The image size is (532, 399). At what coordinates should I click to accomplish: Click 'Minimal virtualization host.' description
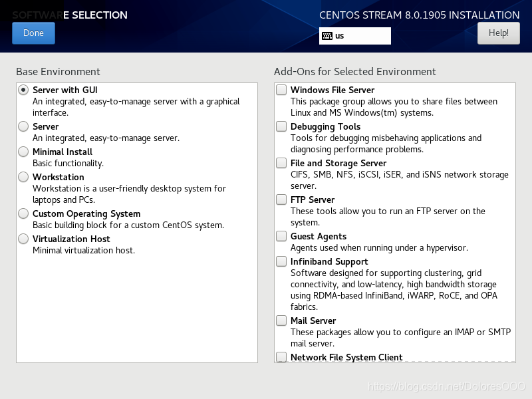(84, 251)
